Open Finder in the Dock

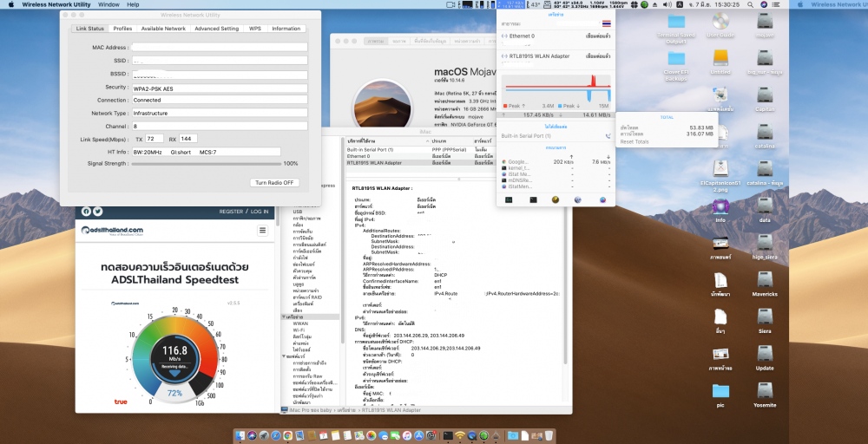point(240,435)
